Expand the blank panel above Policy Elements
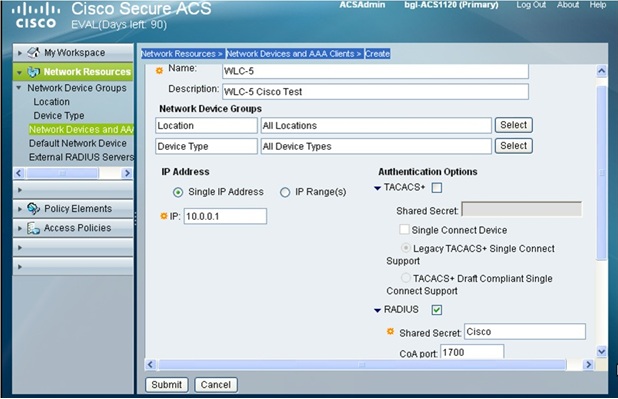 coord(73,190)
